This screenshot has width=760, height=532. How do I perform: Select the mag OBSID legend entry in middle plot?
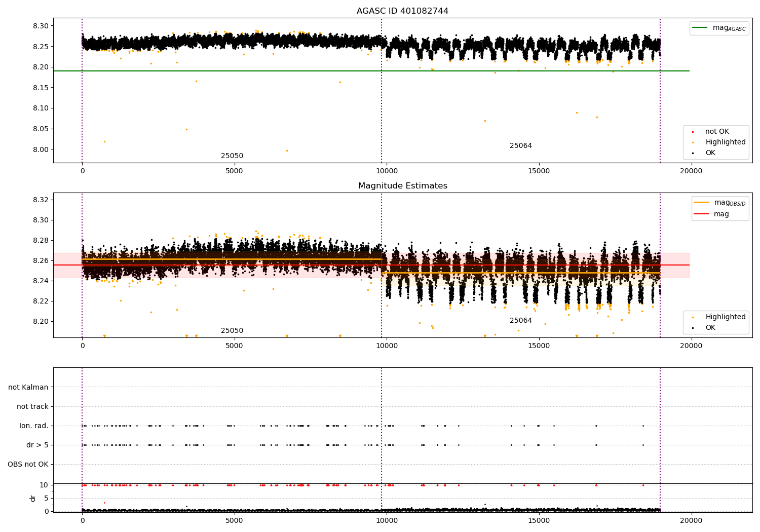pyautogui.click(x=730, y=203)
